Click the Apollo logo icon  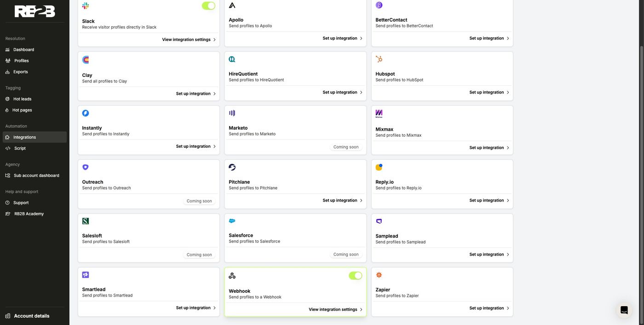click(x=232, y=5)
